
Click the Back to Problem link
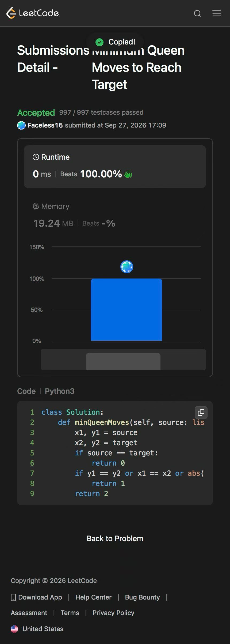pyautogui.click(x=115, y=538)
